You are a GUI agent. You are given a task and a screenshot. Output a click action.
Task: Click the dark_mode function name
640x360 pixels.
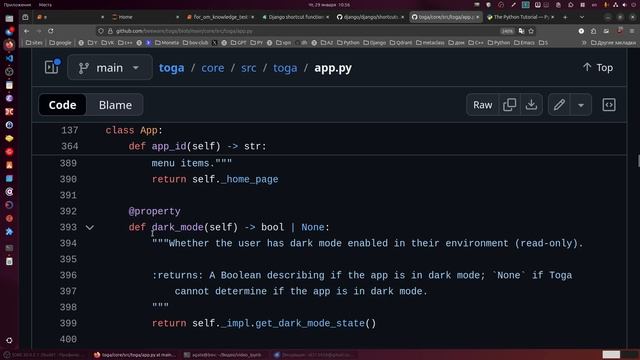[x=178, y=227]
